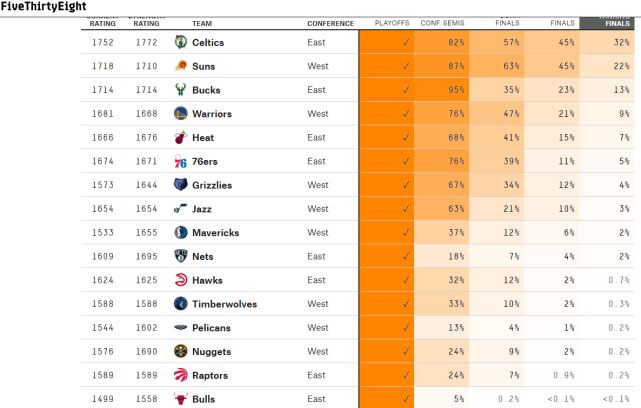Sort by the Conference column header
This screenshot has width=641, height=408.
(x=330, y=24)
